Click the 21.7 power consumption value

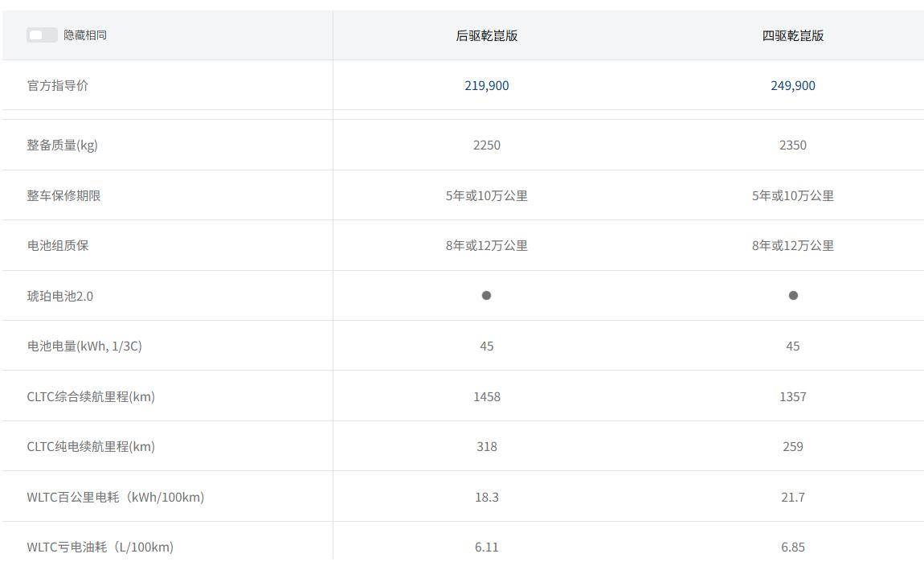click(792, 498)
